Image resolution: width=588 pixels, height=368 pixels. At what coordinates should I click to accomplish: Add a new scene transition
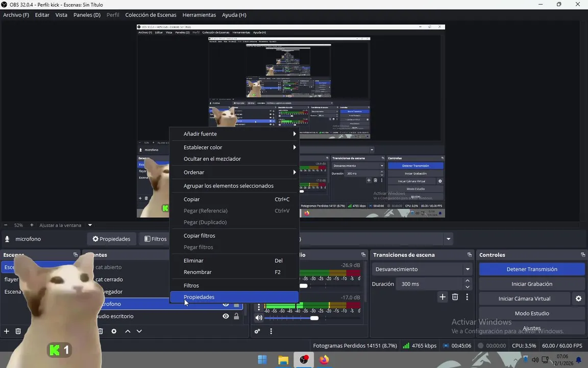click(x=443, y=297)
